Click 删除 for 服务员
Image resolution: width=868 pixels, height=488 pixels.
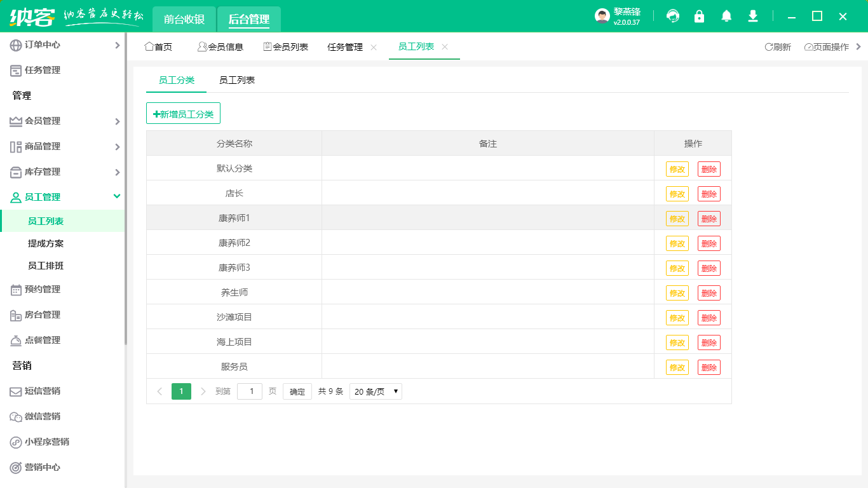pyautogui.click(x=709, y=367)
